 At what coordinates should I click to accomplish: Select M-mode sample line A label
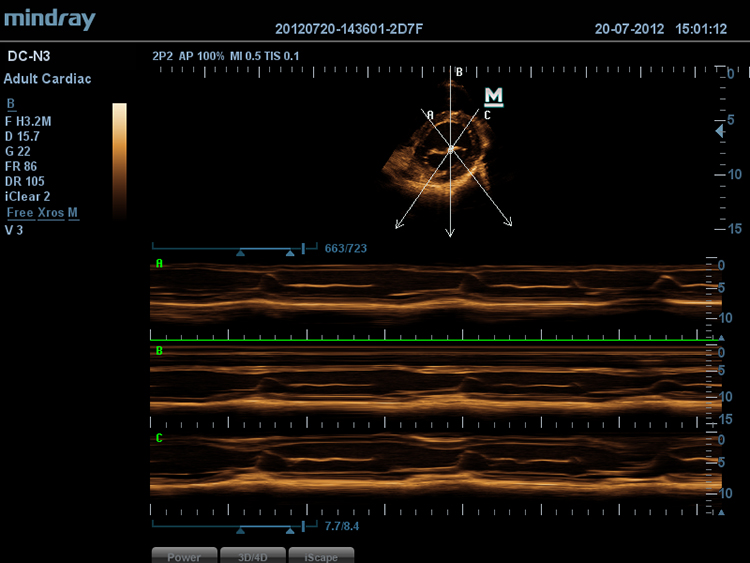pos(430,115)
